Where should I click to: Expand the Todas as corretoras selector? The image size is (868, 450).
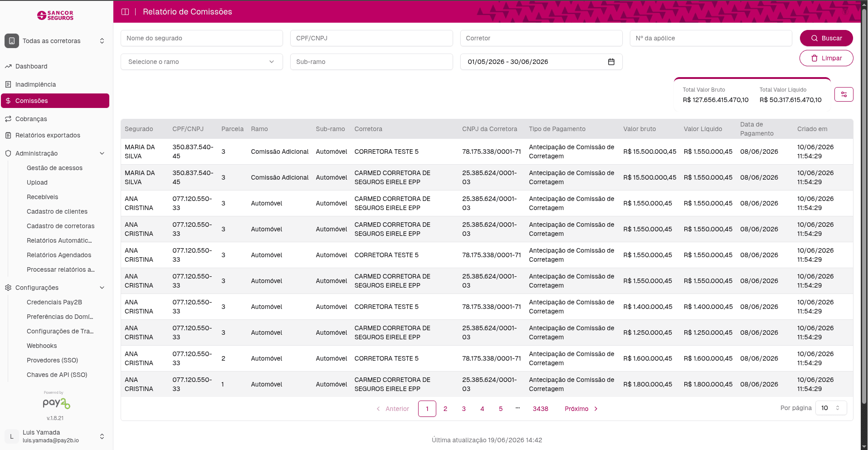point(55,41)
